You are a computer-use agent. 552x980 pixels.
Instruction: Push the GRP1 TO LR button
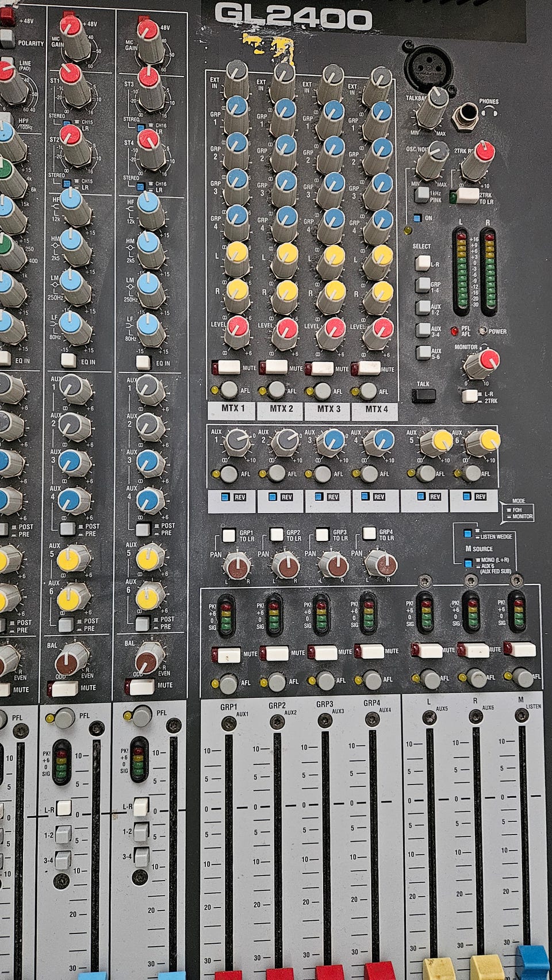(x=229, y=535)
